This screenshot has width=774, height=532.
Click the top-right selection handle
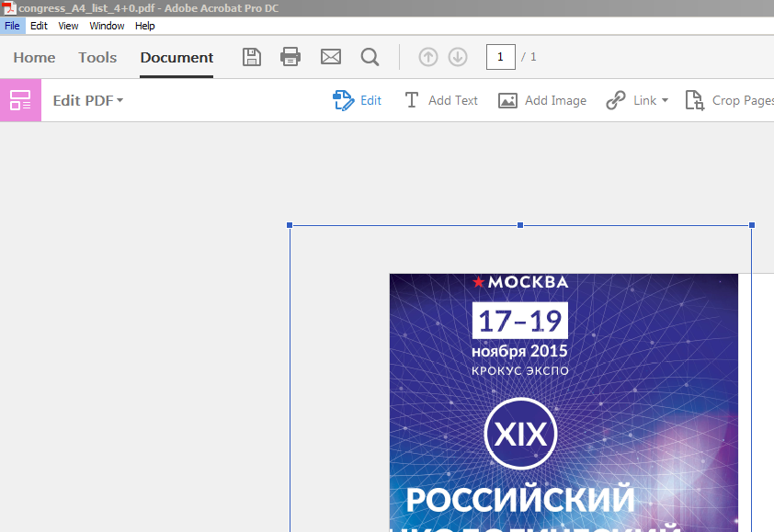pyautogui.click(x=752, y=225)
